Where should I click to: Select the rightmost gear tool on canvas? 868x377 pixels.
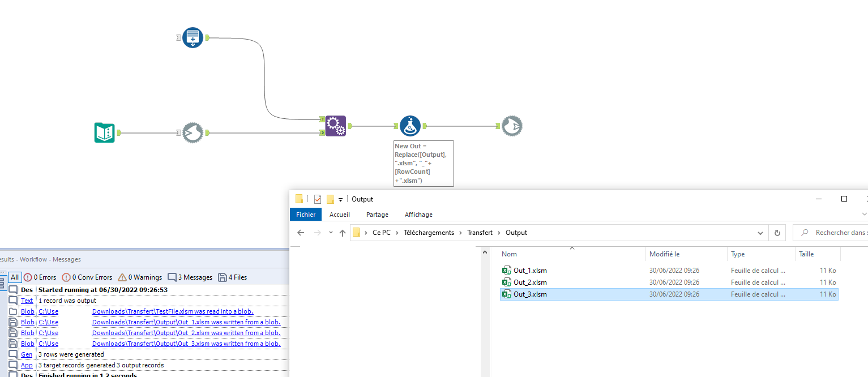(x=511, y=126)
